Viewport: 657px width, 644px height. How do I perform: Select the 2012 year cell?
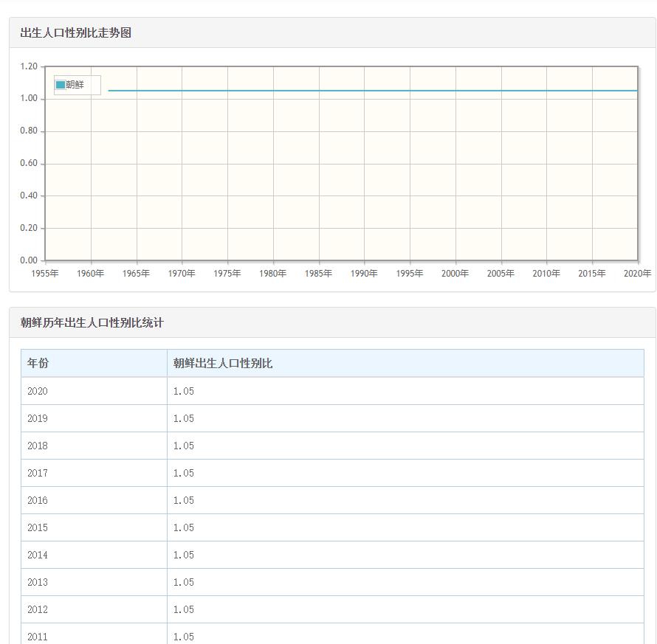(x=94, y=609)
